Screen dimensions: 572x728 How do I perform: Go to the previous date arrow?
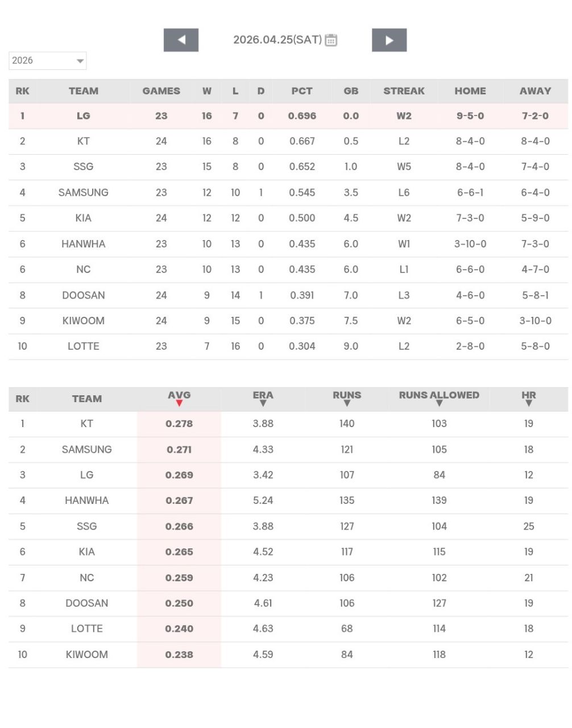(181, 40)
